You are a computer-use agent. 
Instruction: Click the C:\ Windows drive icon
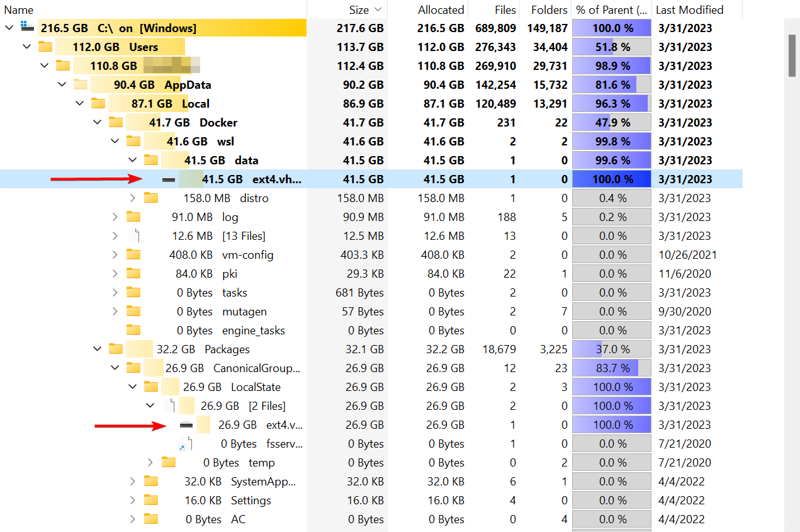pyautogui.click(x=26, y=27)
